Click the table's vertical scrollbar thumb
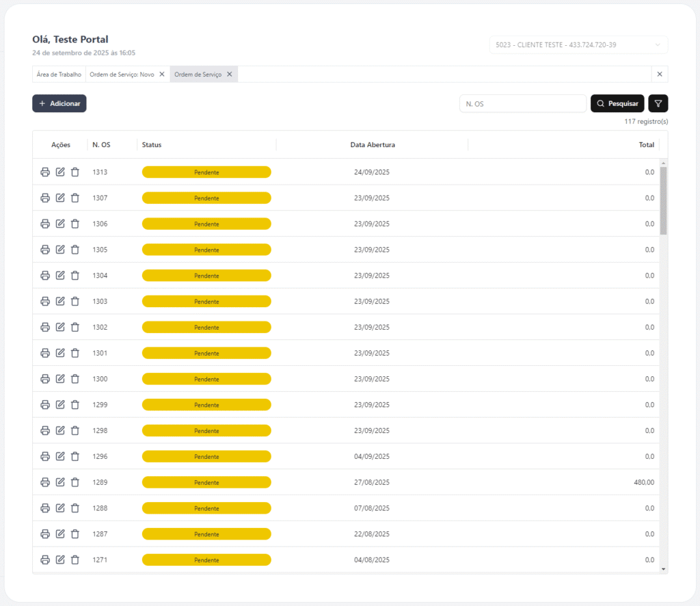The image size is (700, 606). [663, 200]
